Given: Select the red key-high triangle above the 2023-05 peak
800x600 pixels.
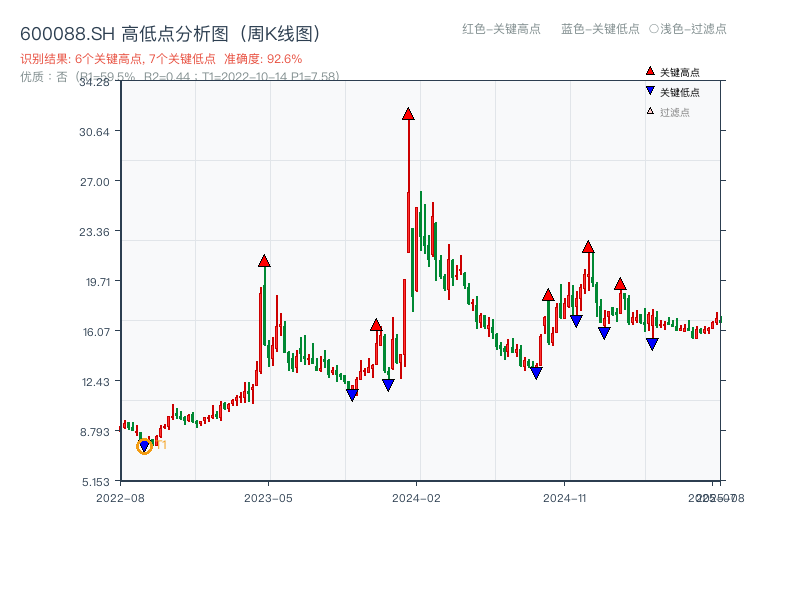Looking at the screenshot, I should click(263, 262).
